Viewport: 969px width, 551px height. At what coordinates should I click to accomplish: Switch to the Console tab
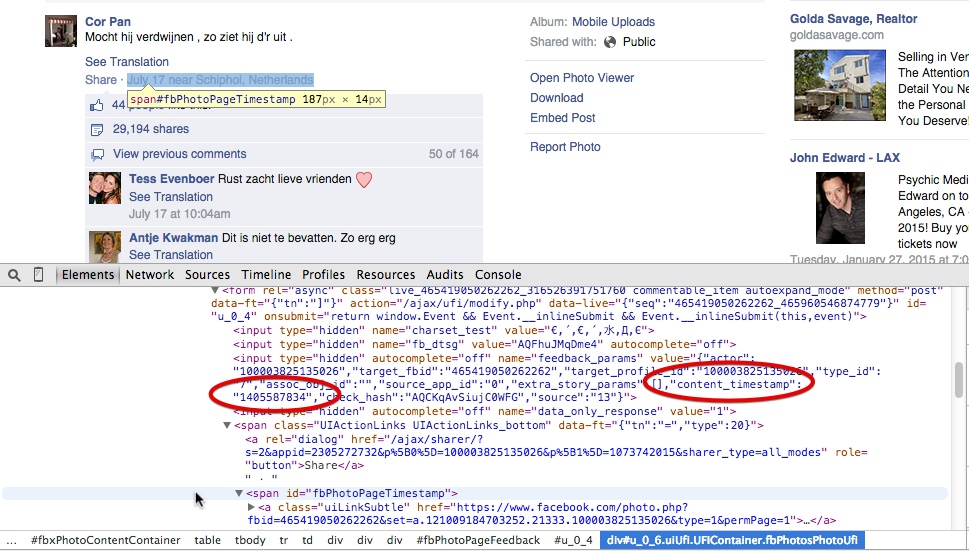click(498, 275)
